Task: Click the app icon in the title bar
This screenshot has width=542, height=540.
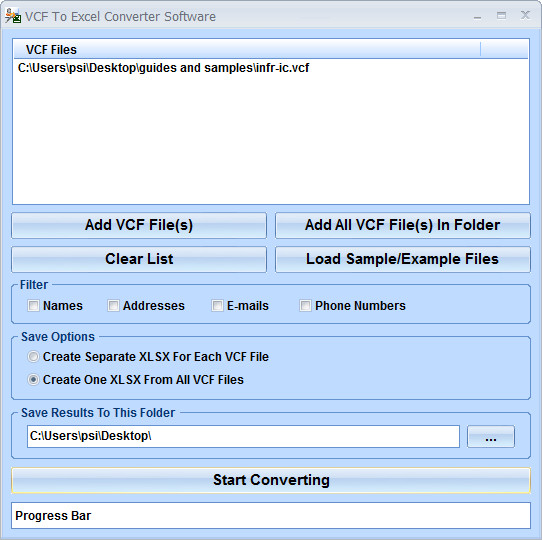Action: click(x=13, y=16)
